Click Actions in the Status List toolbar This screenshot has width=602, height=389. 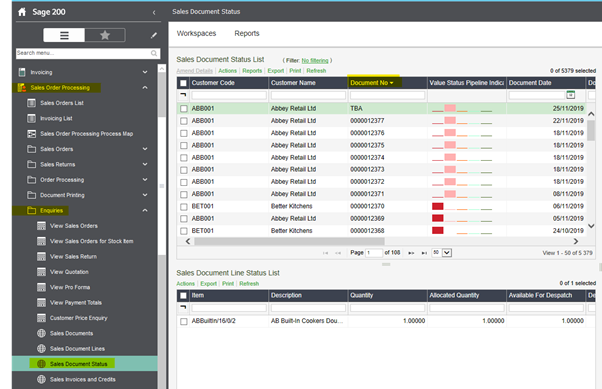coord(227,71)
